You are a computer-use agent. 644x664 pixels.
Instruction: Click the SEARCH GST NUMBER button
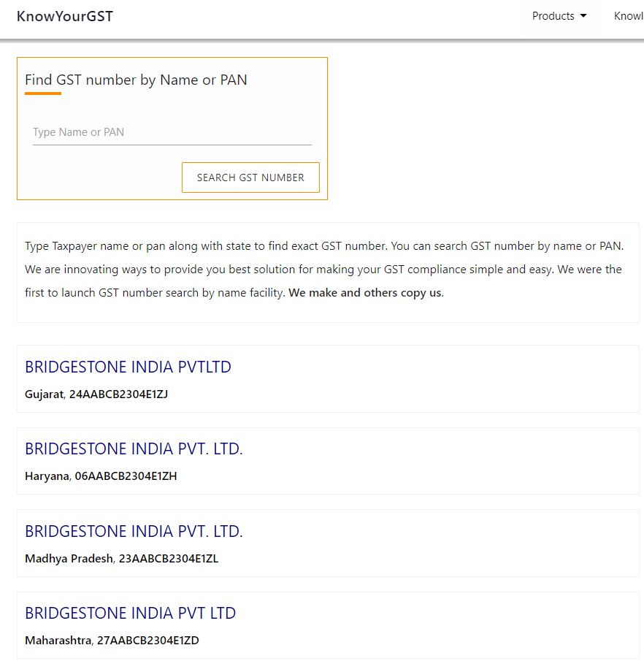tap(250, 178)
